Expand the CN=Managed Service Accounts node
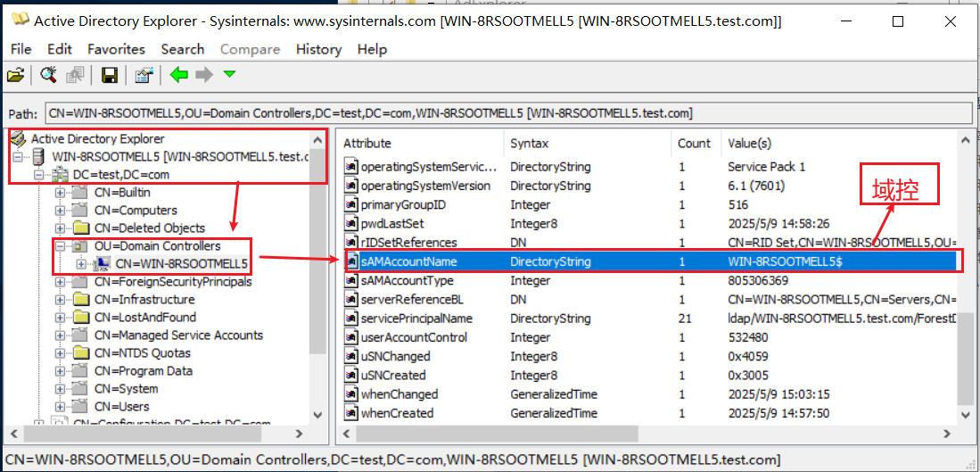 click(x=60, y=335)
